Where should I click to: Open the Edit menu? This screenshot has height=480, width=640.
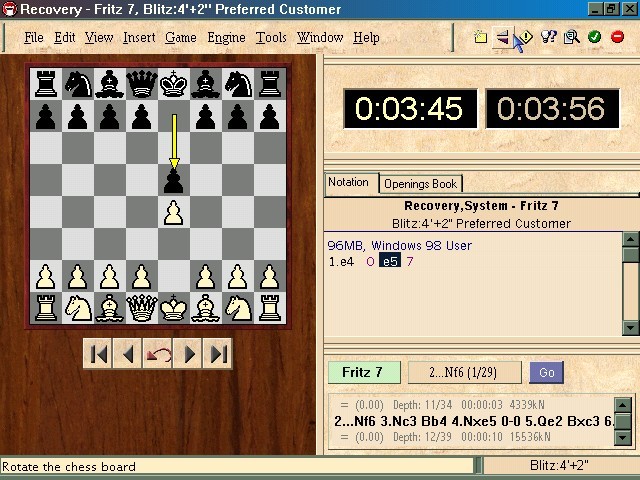pos(64,38)
